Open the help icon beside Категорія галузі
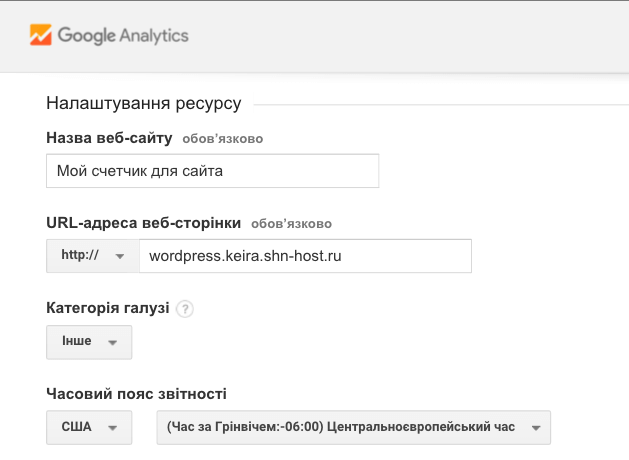 (185, 309)
